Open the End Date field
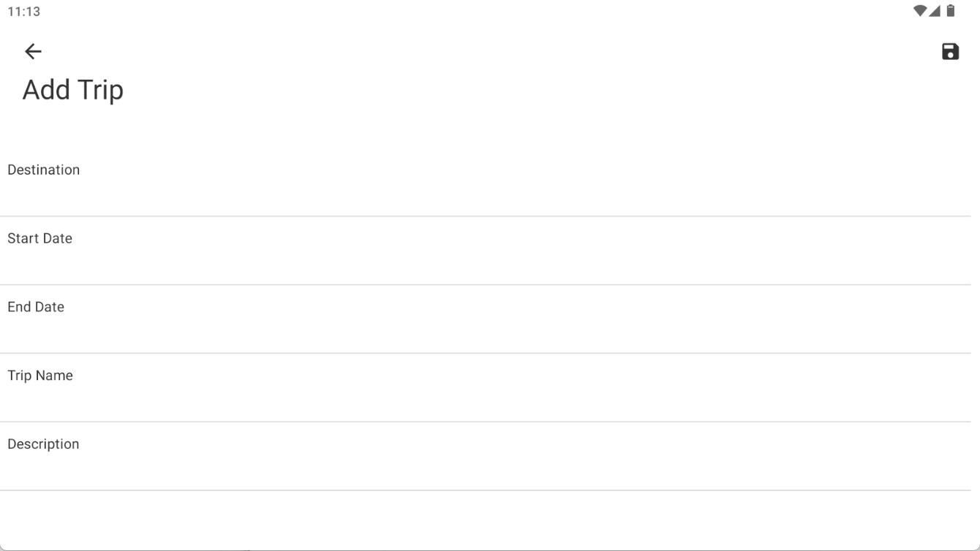This screenshot has height=551, width=980. click(486, 319)
